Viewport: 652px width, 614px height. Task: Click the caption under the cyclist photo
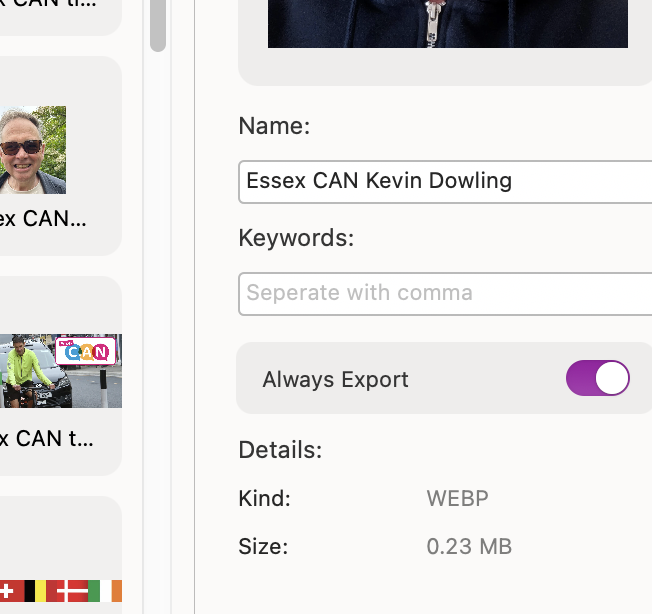pos(46,438)
